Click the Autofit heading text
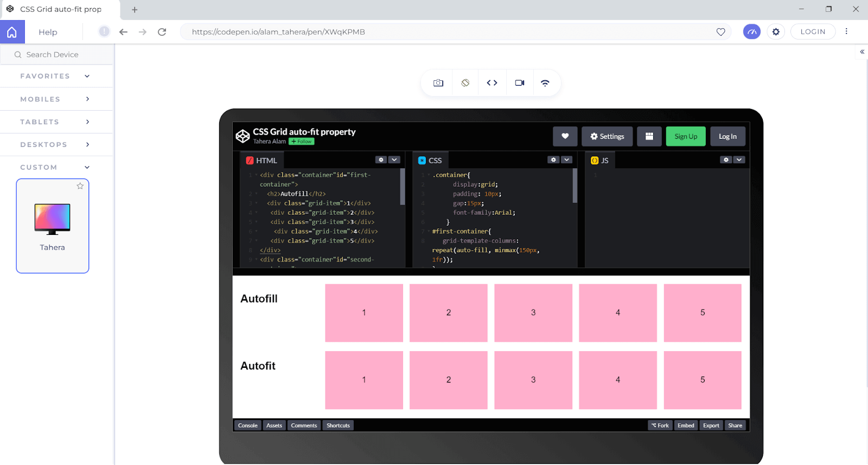The width and height of the screenshot is (868, 465). click(258, 366)
